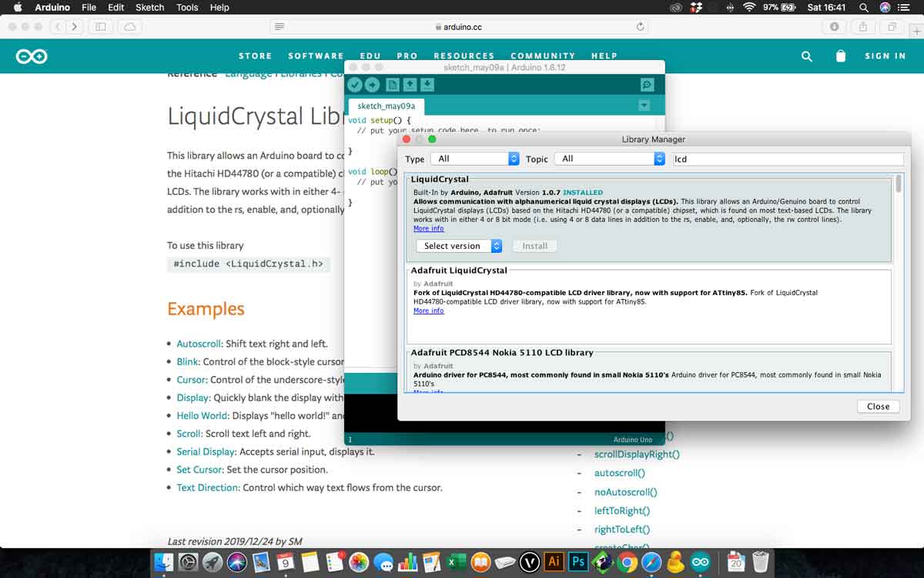Click Safari back navigation arrow
Image resolution: width=924 pixels, height=578 pixels.
(59, 26)
